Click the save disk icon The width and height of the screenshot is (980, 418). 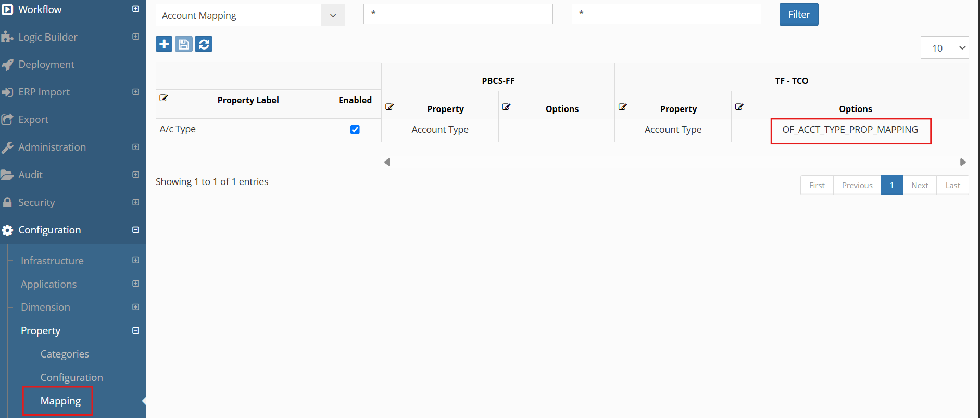click(184, 44)
